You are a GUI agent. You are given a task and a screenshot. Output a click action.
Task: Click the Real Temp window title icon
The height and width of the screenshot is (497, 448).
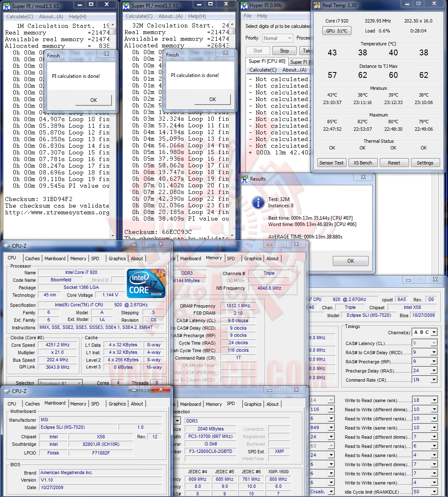coord(317,5)
